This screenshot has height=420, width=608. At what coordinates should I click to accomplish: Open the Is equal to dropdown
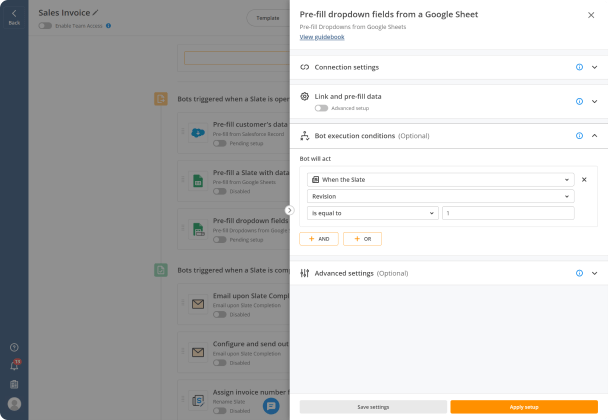(373, 213)
